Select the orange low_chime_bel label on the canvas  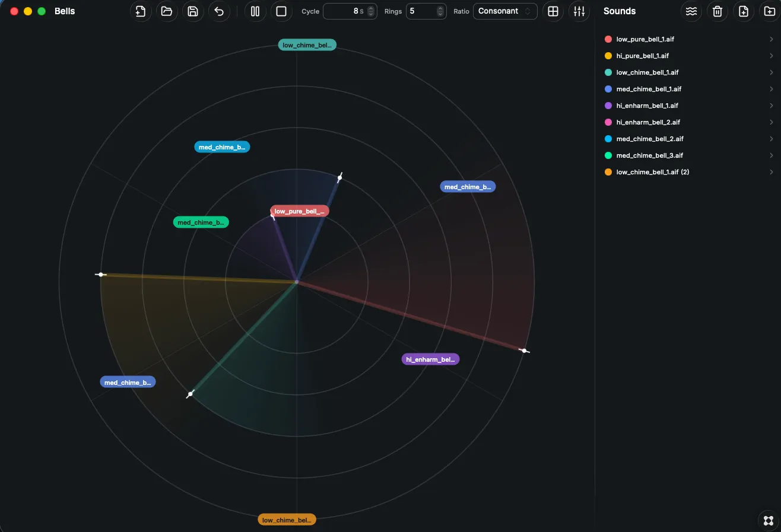(287, 520)
